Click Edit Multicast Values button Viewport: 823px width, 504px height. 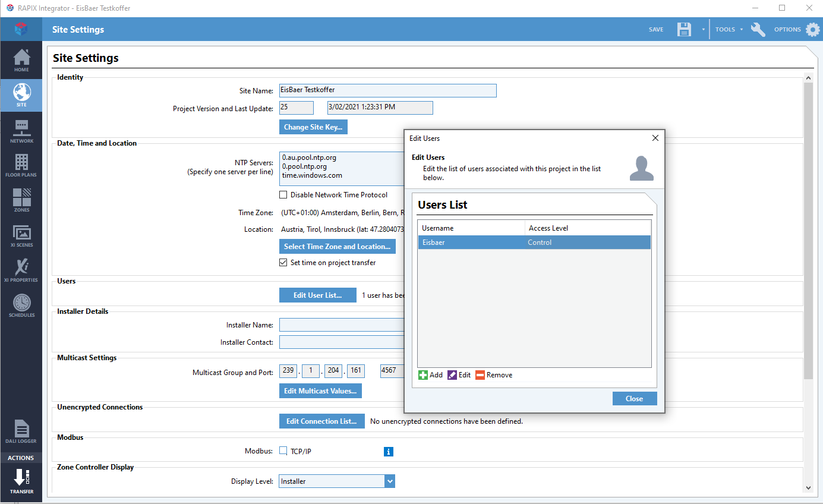pos(320,391)
